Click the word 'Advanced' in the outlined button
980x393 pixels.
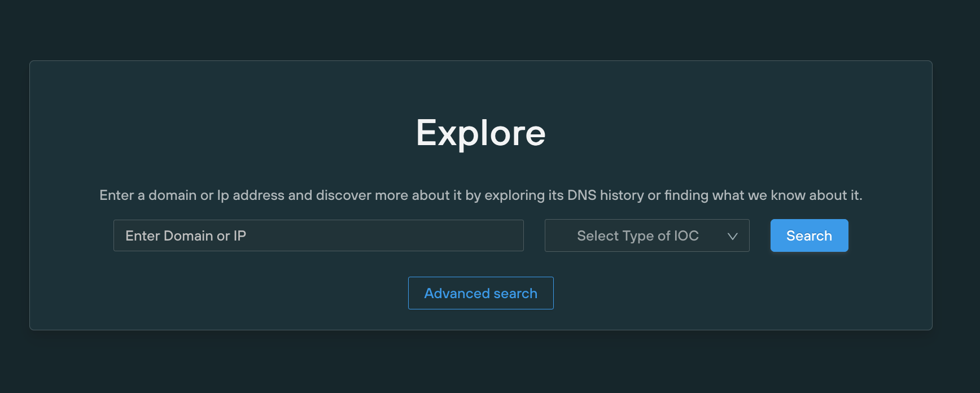(x=457, y=294)
